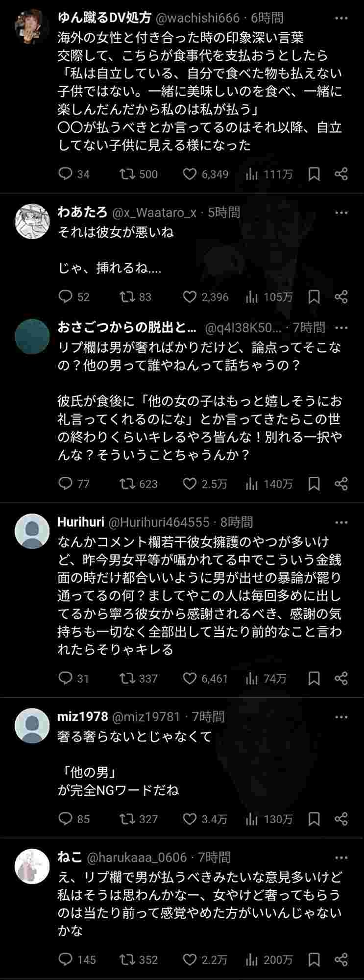Open @x_Waataro_x profile handle
The height and width of the screenshot is (980, 364).
tap(154, 213)
